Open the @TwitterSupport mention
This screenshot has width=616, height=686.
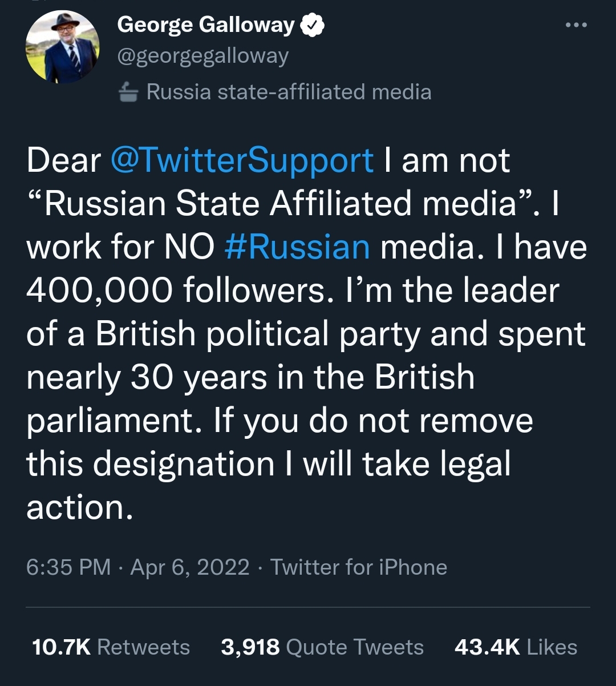[x=242, y=160]
